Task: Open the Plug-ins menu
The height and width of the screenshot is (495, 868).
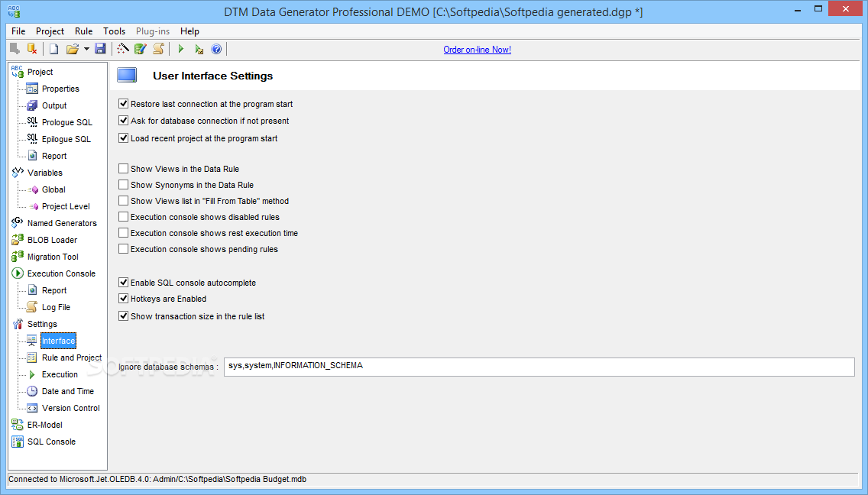Action: pyautogui.click(x=153, y=31)
